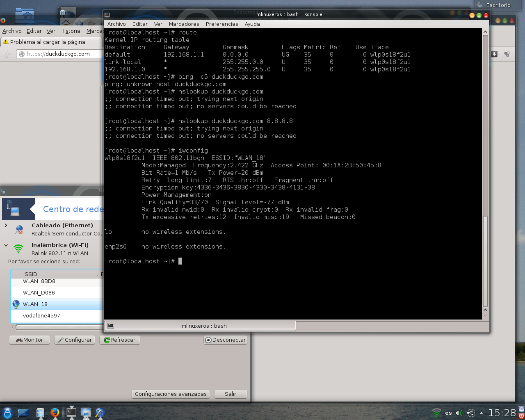
Task: Click Konsole scrollbar down arrow at bottom
Action: point(485,316)
